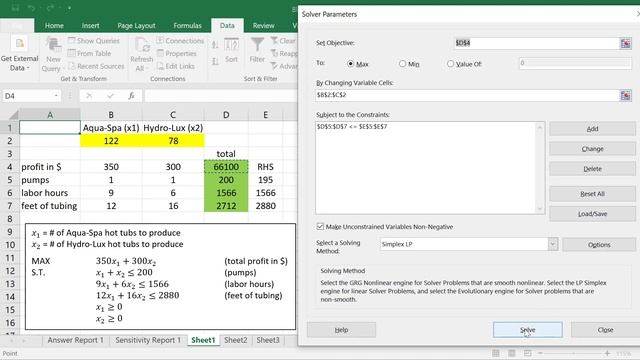
Task: Open the Sort dialog icon
Action: [x=231, y=45]
